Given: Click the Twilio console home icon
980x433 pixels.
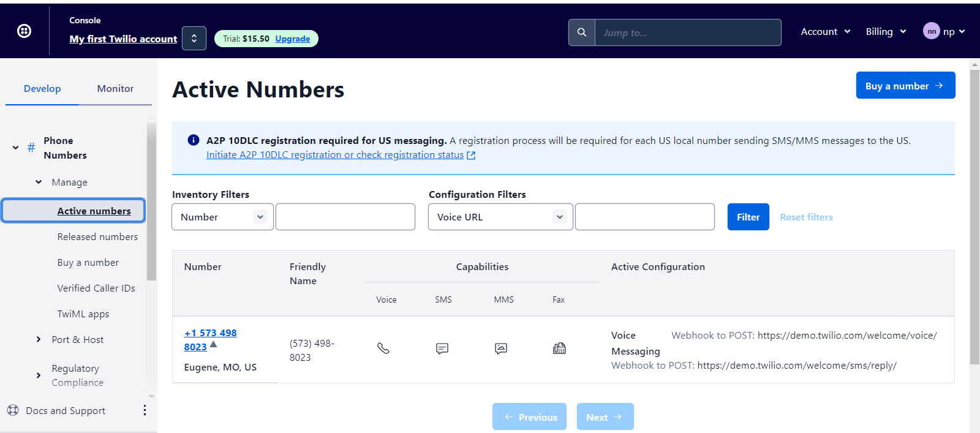Looking at the screenshot, I should pyautogui.click(x=24, y=31).
